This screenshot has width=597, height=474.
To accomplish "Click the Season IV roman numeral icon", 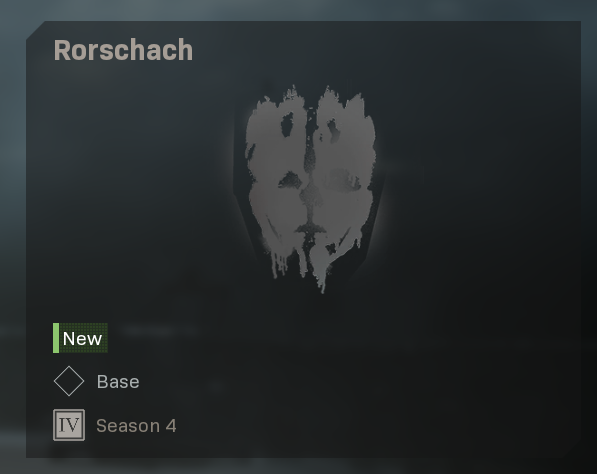I will tap(69, 425).
